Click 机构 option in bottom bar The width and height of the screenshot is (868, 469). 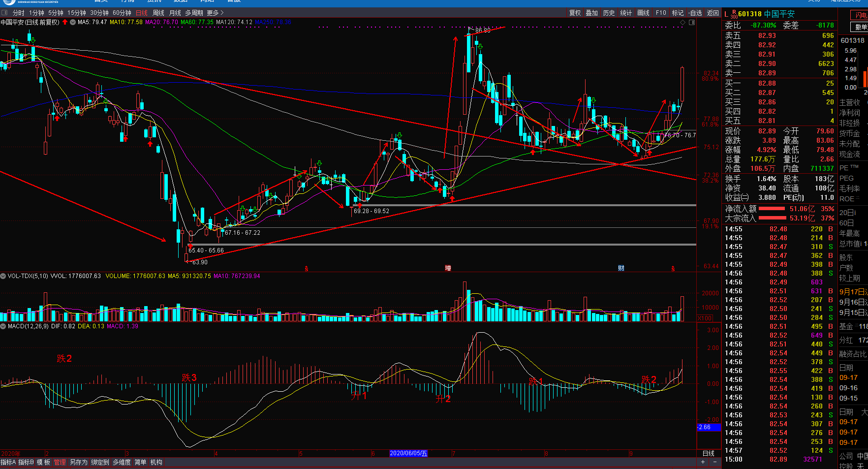[156, 462]
